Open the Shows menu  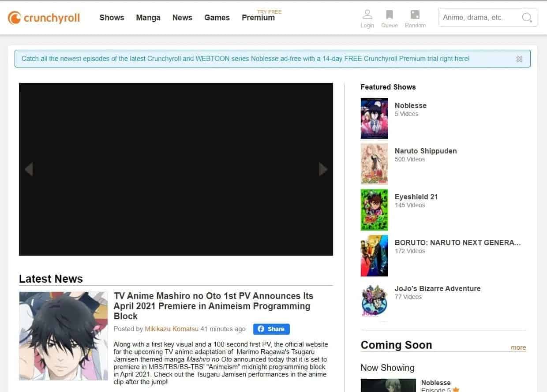pos(112,18)
